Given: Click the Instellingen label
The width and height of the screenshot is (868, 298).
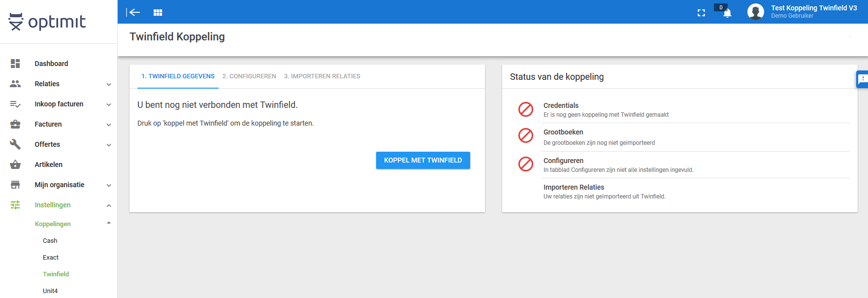Looking at the screenshot, I should coord(53,205).
